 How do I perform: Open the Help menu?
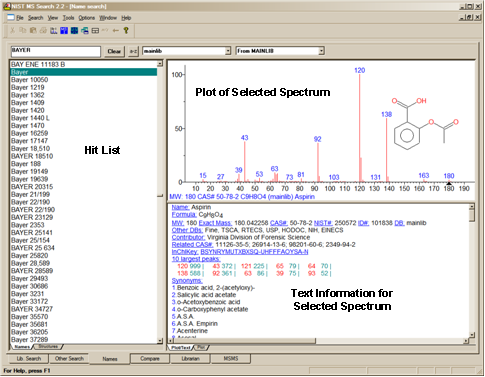[x=126, y=18]
